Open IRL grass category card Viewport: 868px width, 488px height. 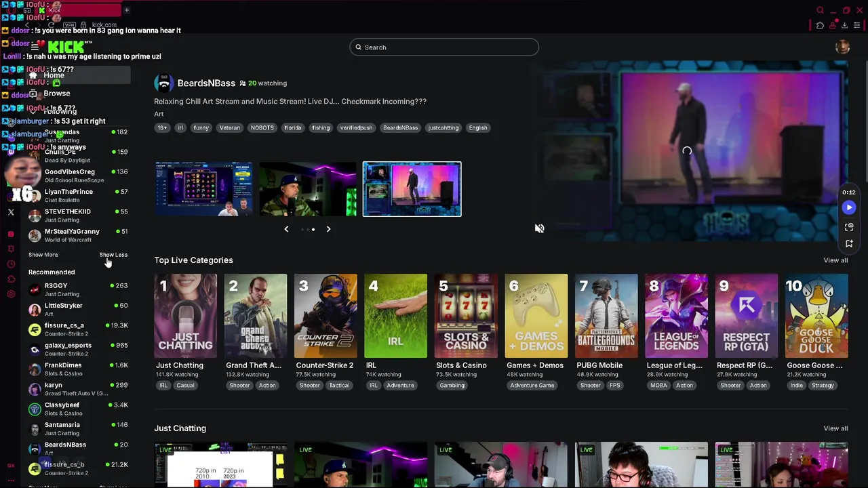click(x=395, y=316)
